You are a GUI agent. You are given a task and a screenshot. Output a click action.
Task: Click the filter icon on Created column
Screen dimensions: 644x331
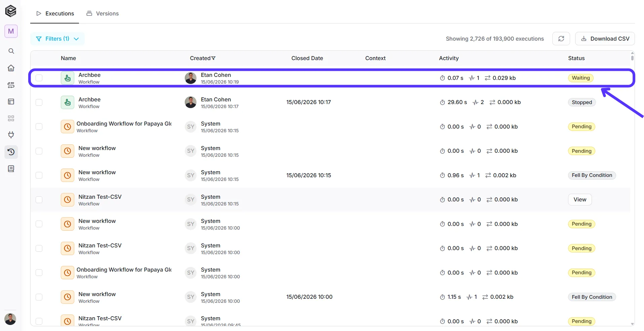point(213,58)
